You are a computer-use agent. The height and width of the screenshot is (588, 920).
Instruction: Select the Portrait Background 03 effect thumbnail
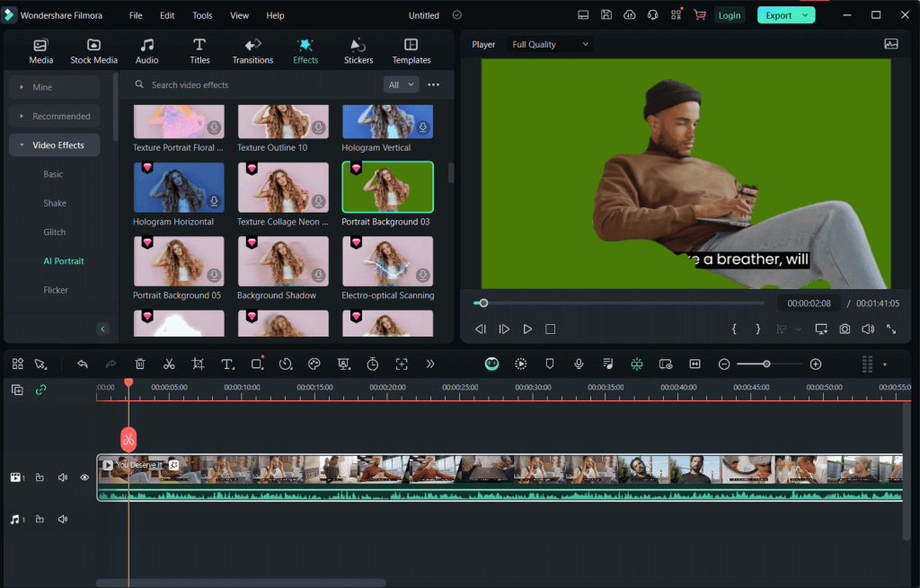tap(388, 187)
